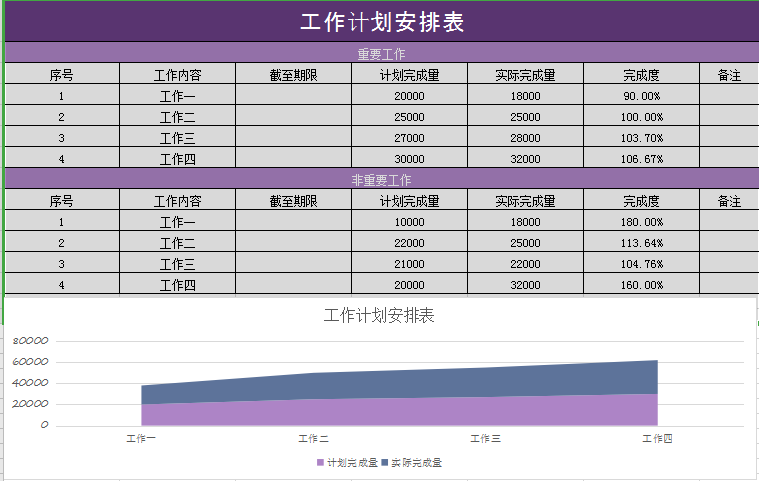Image resolution: width=759 pixels, height=481 pixels.
Task: Select the cell with value 21000
Action: coord(409,264)
